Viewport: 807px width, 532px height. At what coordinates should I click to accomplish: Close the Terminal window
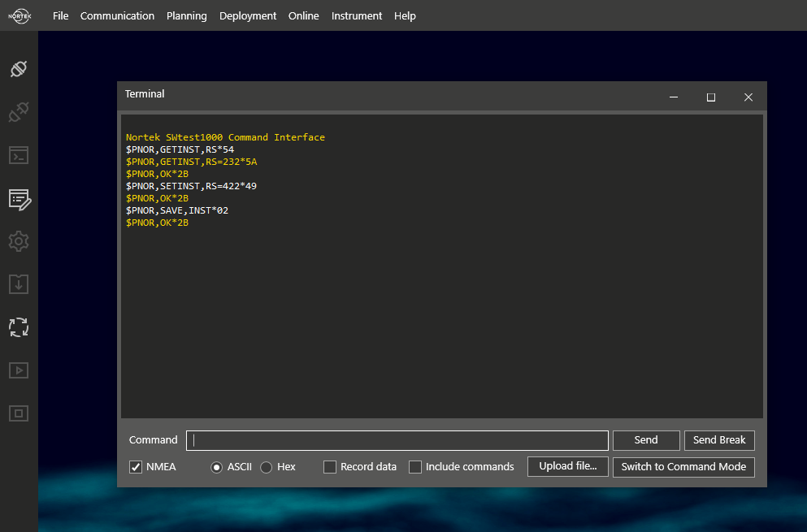pos(748,97)
